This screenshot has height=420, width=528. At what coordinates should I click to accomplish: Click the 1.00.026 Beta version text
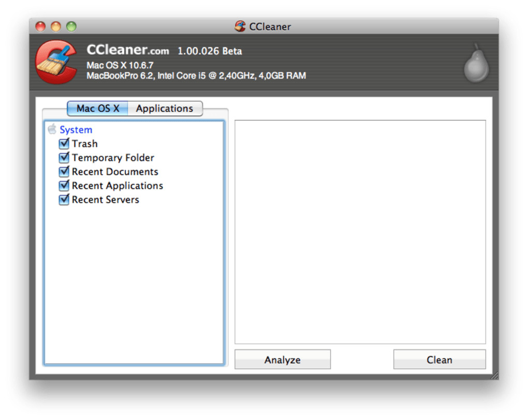pyautogui.click(x=210, y=51)
